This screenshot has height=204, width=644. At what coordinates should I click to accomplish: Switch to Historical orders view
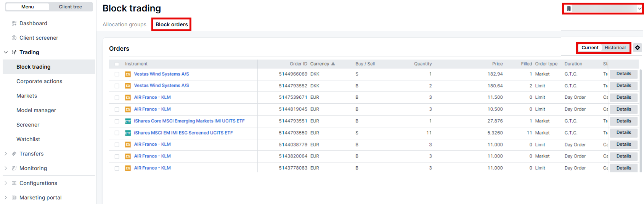click(615, 48)
